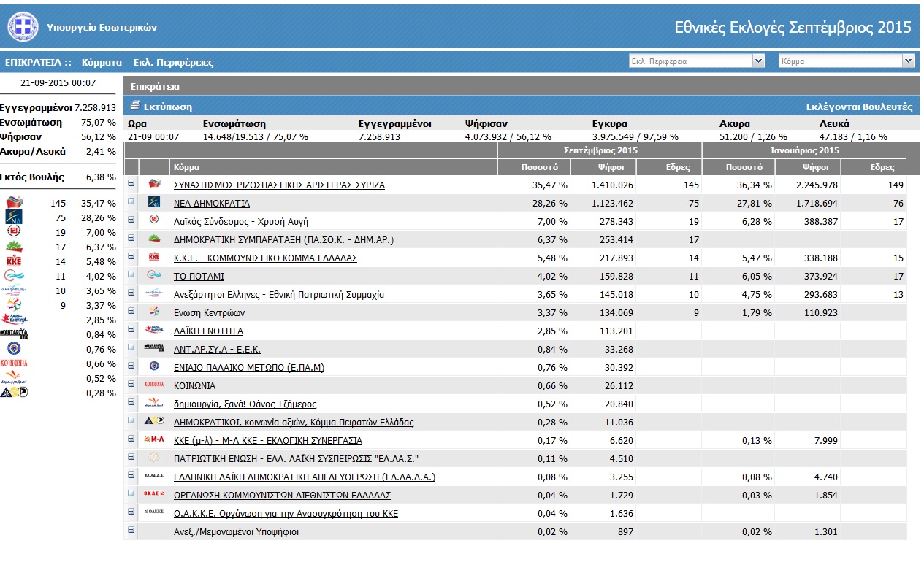The image size is (924, 570).
Task: Click the Ο.Α.Κ.Κ.Ε. logo in the table
Action: [154, 512]
